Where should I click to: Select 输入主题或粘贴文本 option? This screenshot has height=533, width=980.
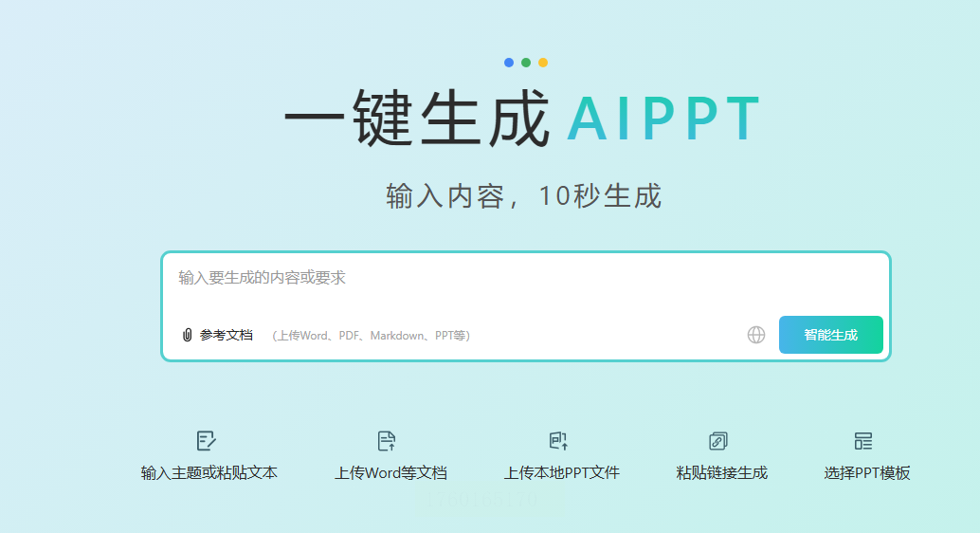click(x=209, y=473)
